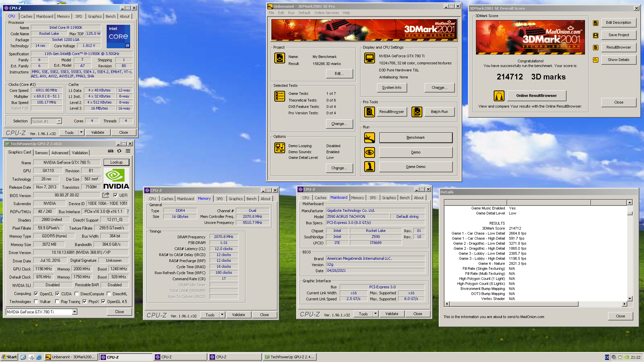Click Edit... button in Project section

339,74
